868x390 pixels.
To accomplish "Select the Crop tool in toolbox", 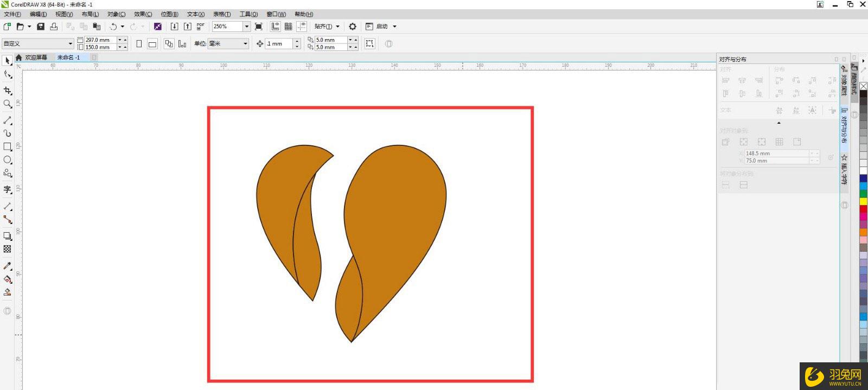I will [x=8, y=91].
